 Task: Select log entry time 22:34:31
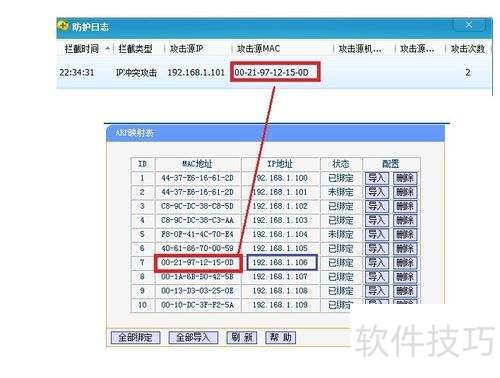[x=77, y=72]
